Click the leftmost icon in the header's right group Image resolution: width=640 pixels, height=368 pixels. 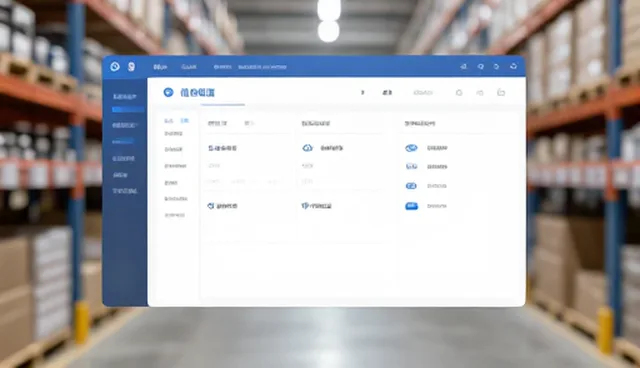[x=463, y=67]
